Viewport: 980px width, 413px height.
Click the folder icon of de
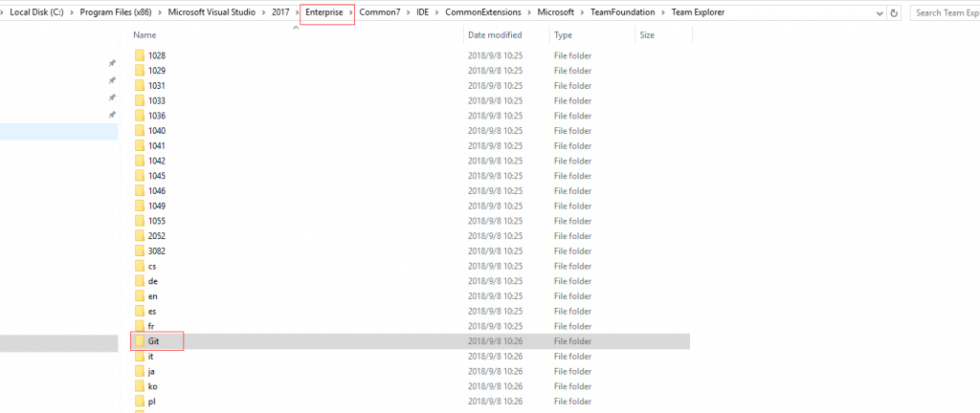pos(140,281)
